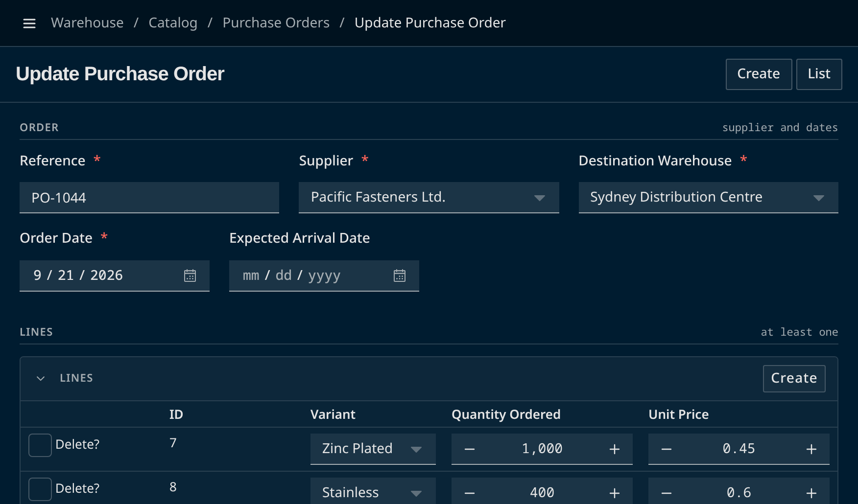This screenshot has width=858, height=504.
Task: Click the Expected Arrival Date input
Action: point(324,276)
